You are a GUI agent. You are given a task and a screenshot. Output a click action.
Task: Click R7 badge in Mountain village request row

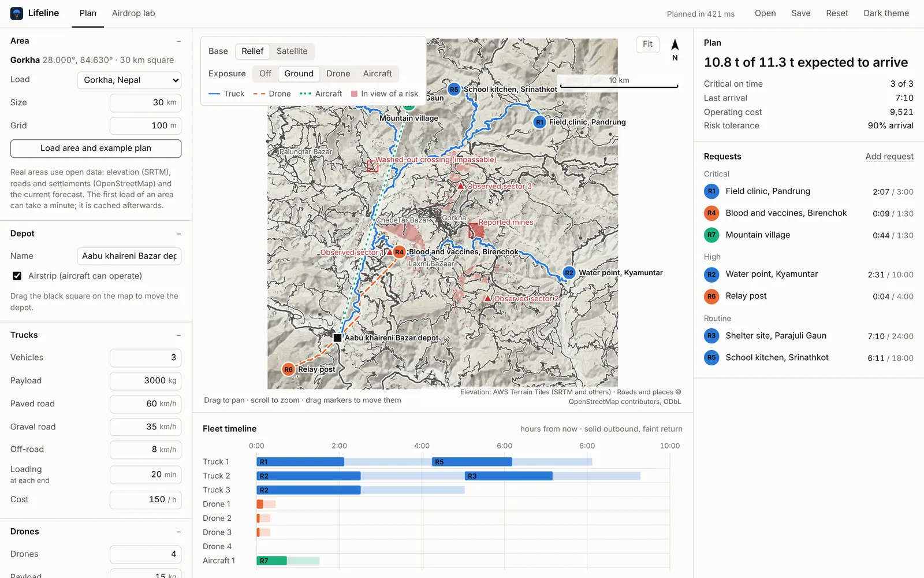click(711, 235)
